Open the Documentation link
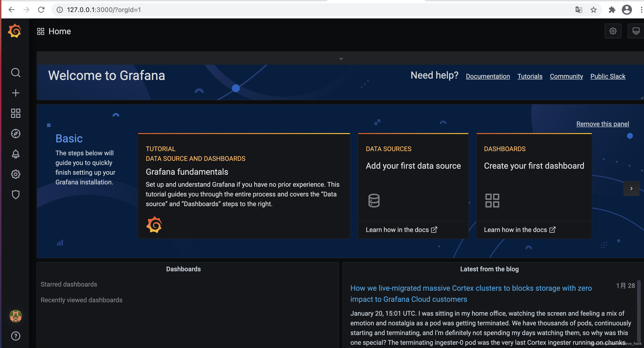The height and width of the screenshot is (348, 644). pos(488,76)
